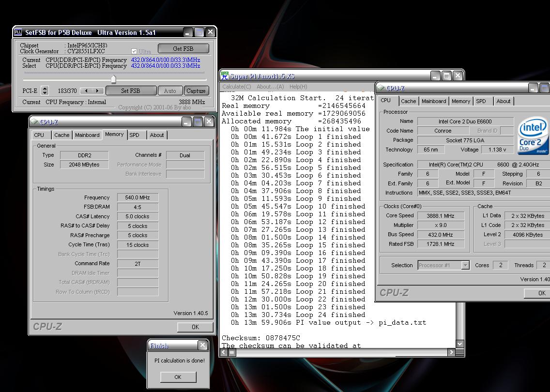Click the Get FSB button

[x=183, y=48]
